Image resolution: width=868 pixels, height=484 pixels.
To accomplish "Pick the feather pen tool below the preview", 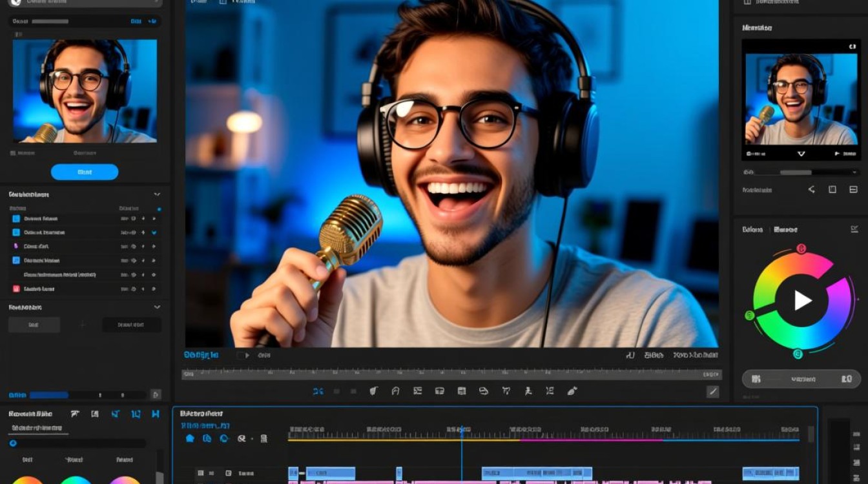I will pyautogui.click(x=374, y=391).
